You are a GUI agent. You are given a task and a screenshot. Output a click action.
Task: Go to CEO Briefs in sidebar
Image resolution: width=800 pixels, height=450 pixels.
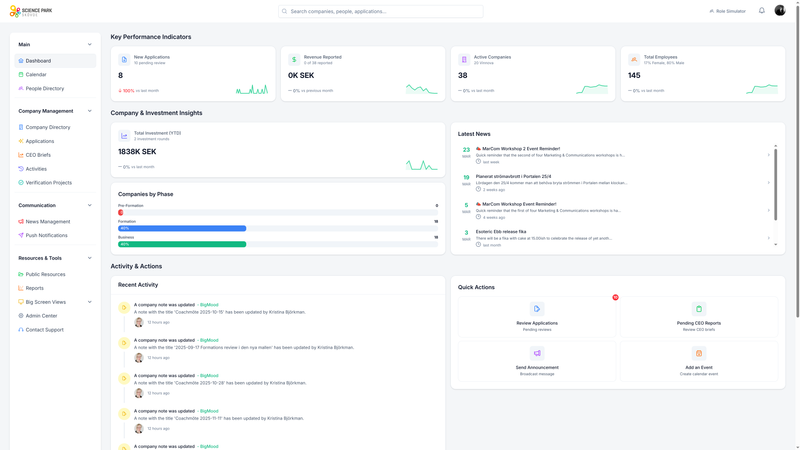[38, 155]
